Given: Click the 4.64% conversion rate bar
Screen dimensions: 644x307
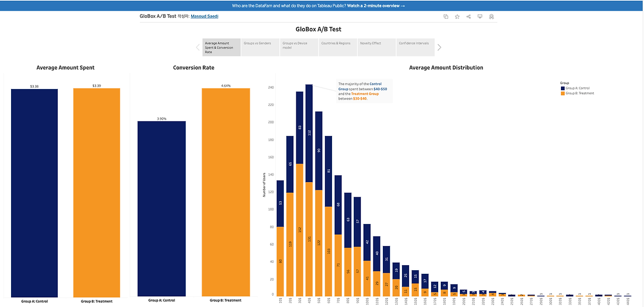Looking at the screenshot, I should pos(226,192).
